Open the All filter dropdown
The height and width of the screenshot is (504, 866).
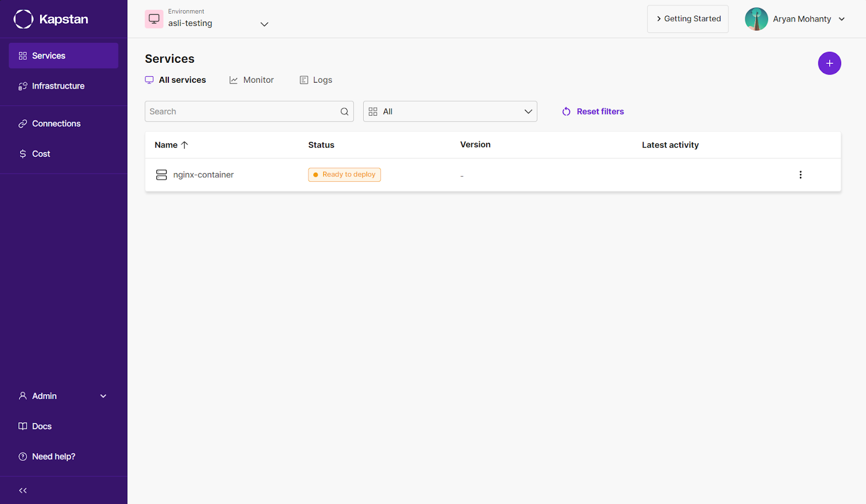[450, 111]
